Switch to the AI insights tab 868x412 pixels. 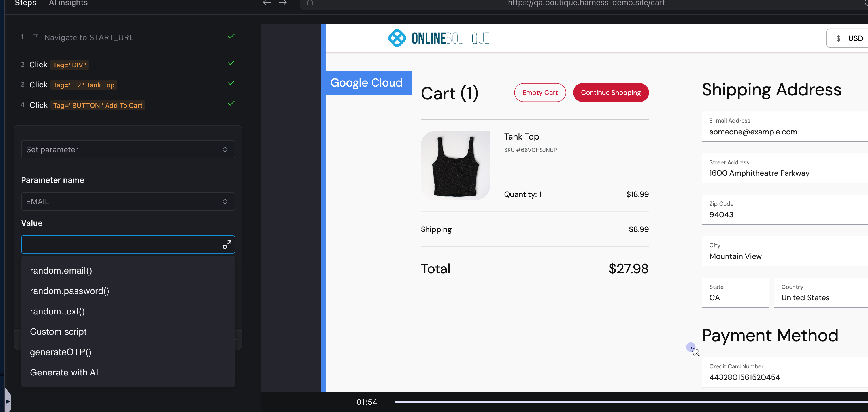68,3
